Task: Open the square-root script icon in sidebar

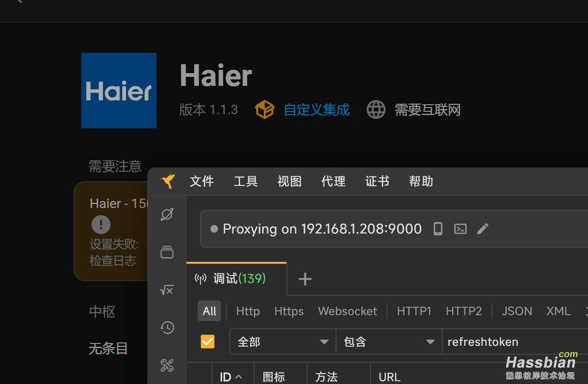Action: [x=167, y=290]
